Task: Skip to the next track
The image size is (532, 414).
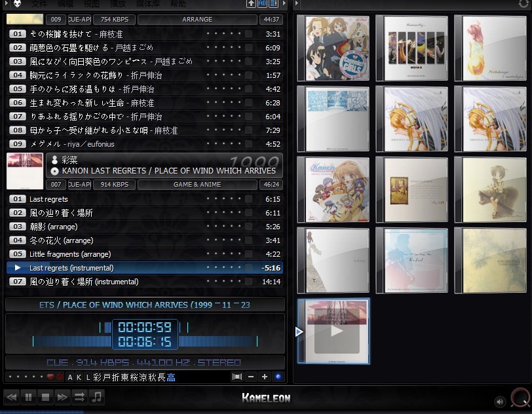Action: click(x=62, y=398)
